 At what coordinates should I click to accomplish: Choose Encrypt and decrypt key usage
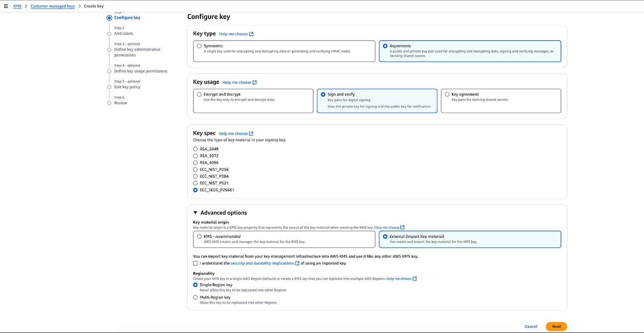(253, 101)
